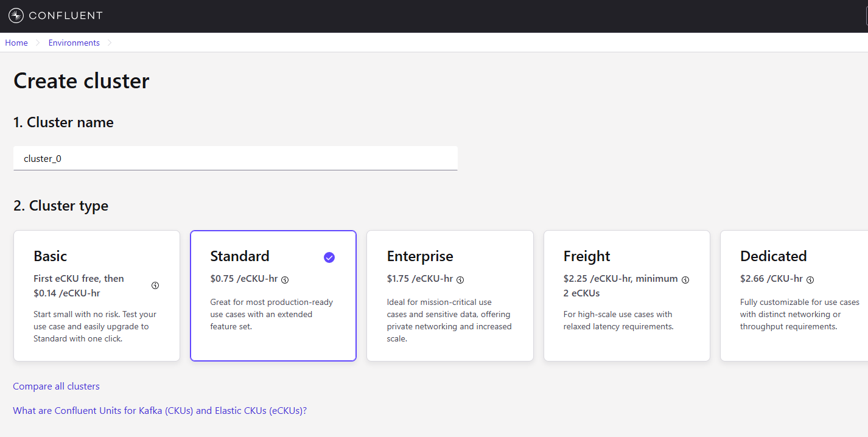This screenshot has width=868, height=437.
Task: Focus the cluster name input field
Action: pos(236,158)
